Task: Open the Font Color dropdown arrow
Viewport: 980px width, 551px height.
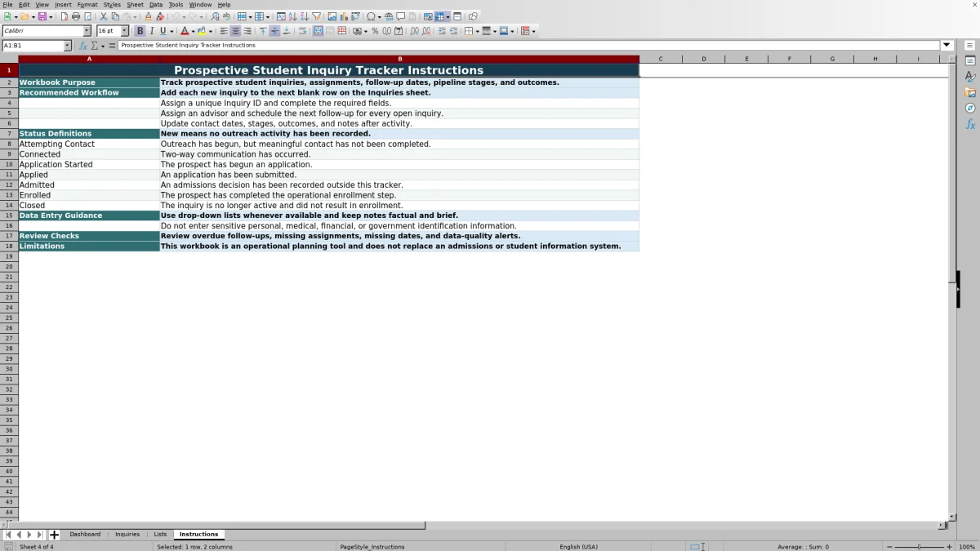Action: pos(193,31)
